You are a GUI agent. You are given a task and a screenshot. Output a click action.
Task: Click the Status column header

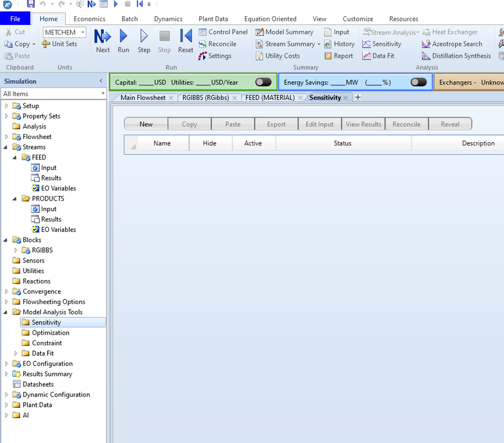[x=343, y=143]
